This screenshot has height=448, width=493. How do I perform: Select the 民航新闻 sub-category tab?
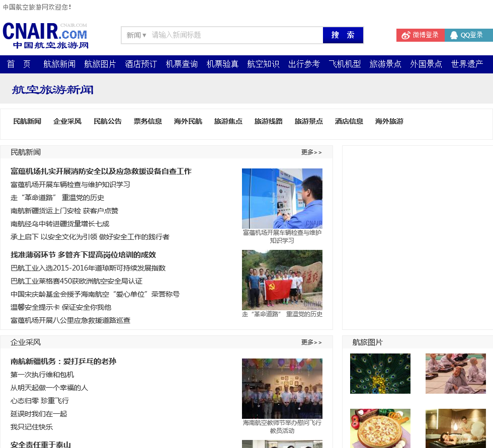pyautogui.click(x=27, y=121)
